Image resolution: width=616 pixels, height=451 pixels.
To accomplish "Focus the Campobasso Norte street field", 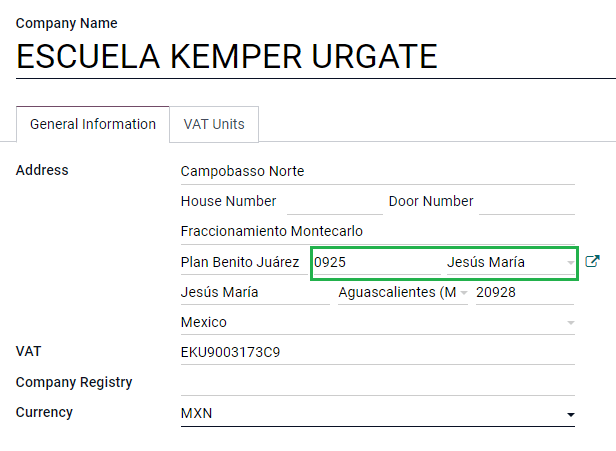I will pyautogui.click(x=377, y=172).
